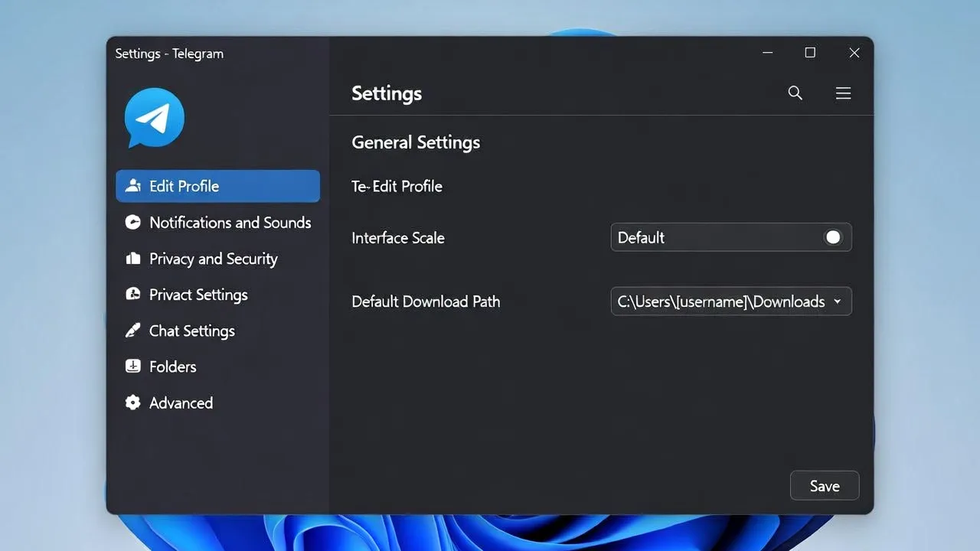Viewport: 980px width, 551px height.
Task: Click the person icon next to Edit Profile
Action: 134,185
